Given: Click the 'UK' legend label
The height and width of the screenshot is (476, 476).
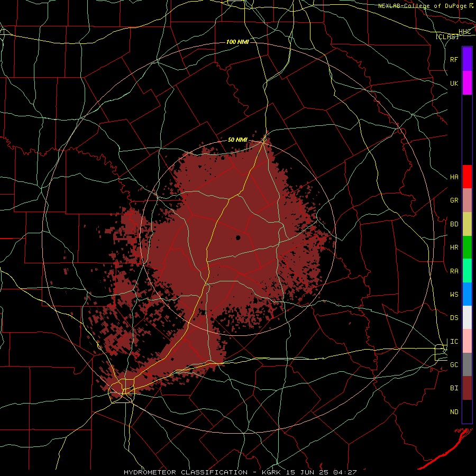Looking at the screenshot, I should 454,83.
